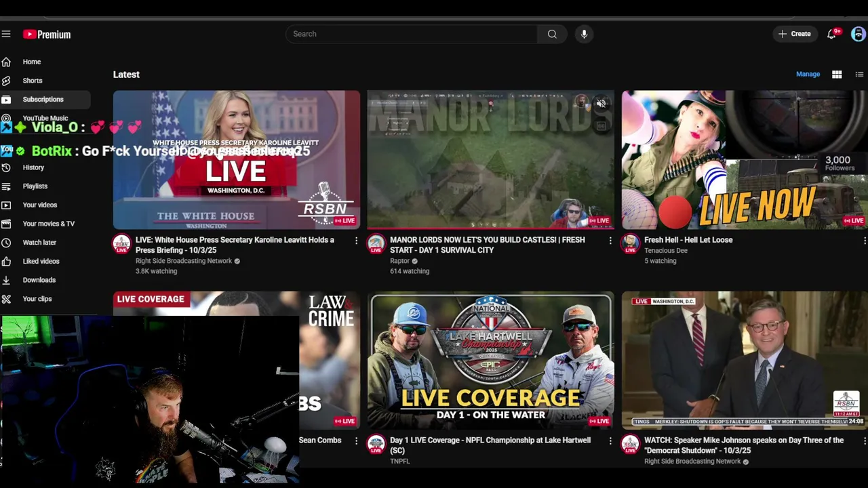Screen dimensions: 868x488
Task: Open Playlists in sidebar
Action: pos(35,186)
